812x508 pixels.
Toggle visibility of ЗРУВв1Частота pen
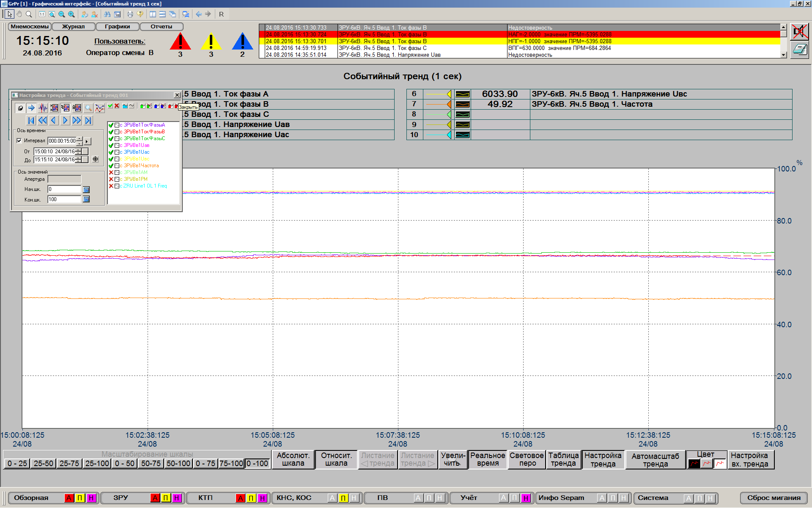click(x=111, y=166)
